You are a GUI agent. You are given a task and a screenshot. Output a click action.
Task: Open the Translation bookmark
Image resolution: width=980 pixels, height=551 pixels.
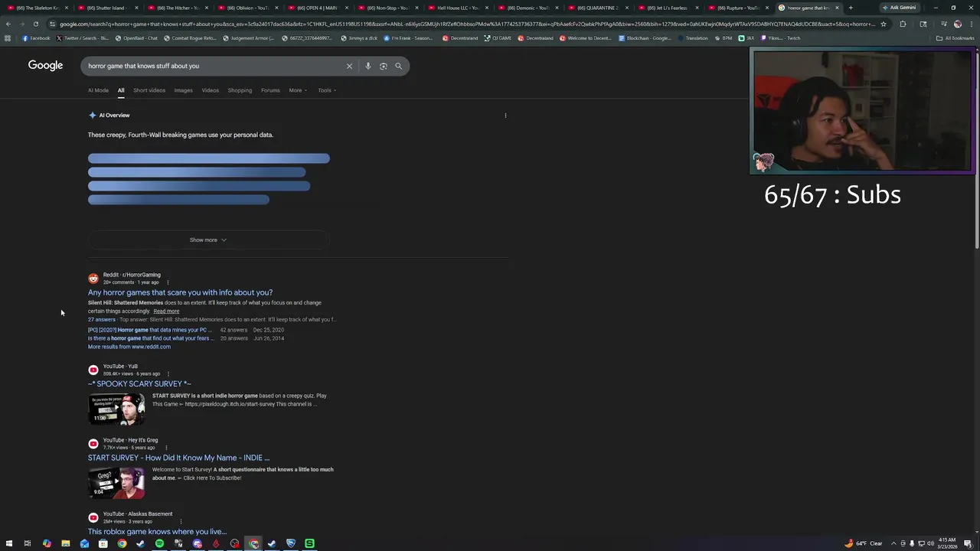pos(692,38)
